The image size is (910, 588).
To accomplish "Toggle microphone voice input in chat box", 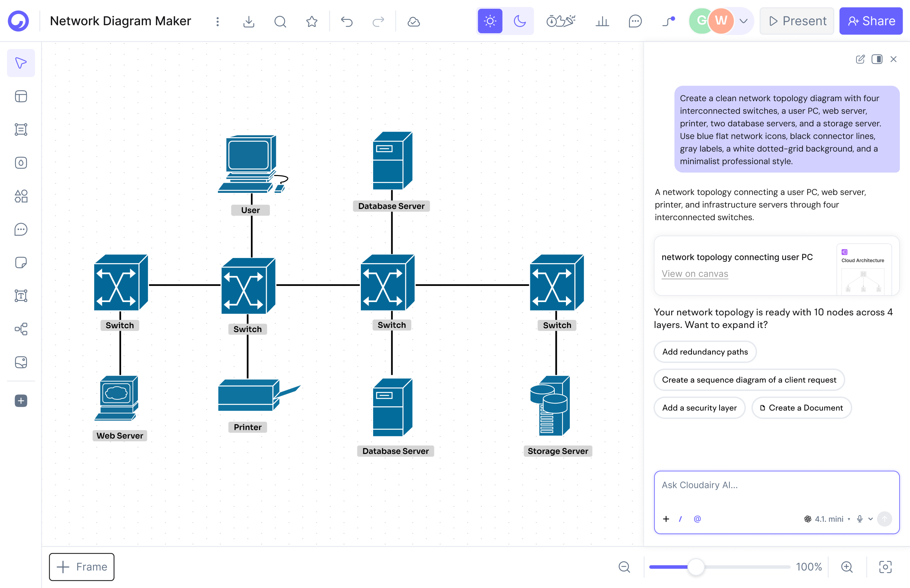I will tap(860, 518).
